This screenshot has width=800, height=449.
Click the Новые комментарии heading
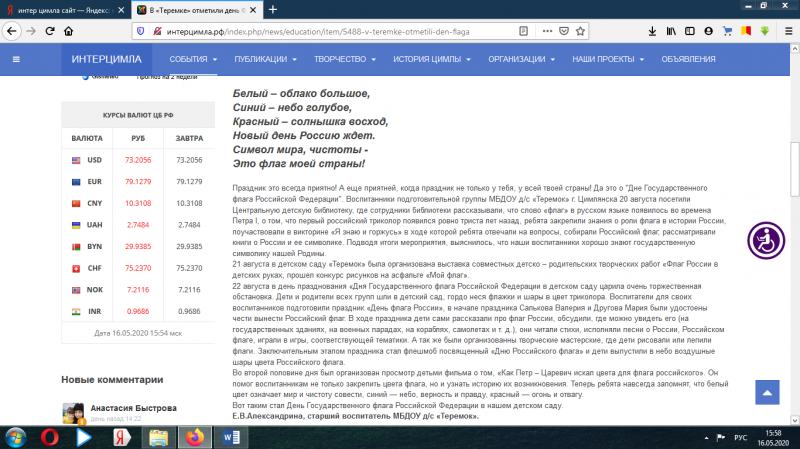112,380
